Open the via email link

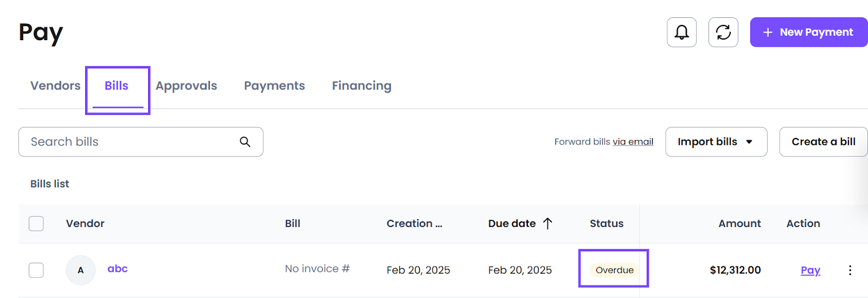click(633, 142)
